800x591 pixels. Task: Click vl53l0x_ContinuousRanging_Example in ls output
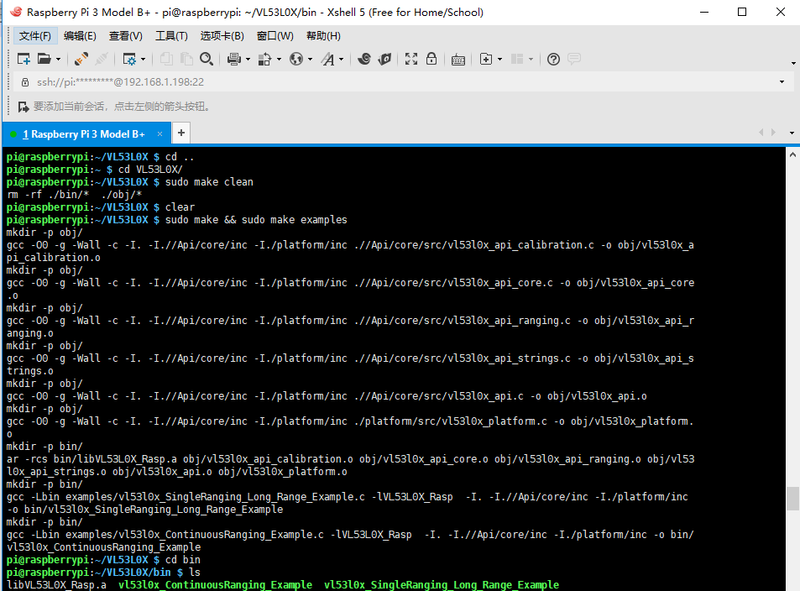tap(215, 585)
